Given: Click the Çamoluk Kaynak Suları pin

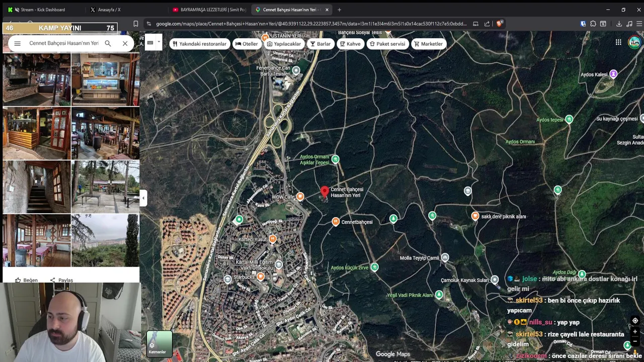Looking at the screenshot, I should [x=495, y=280].
